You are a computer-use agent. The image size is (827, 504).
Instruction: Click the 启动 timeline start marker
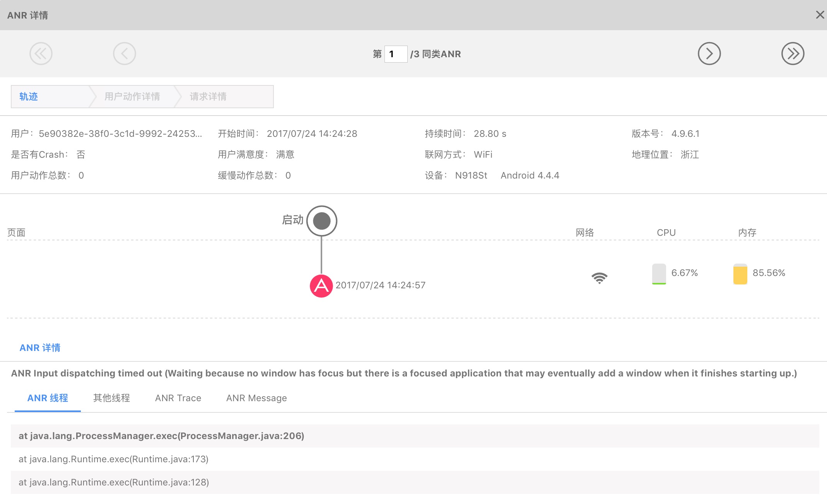[322, 221]
